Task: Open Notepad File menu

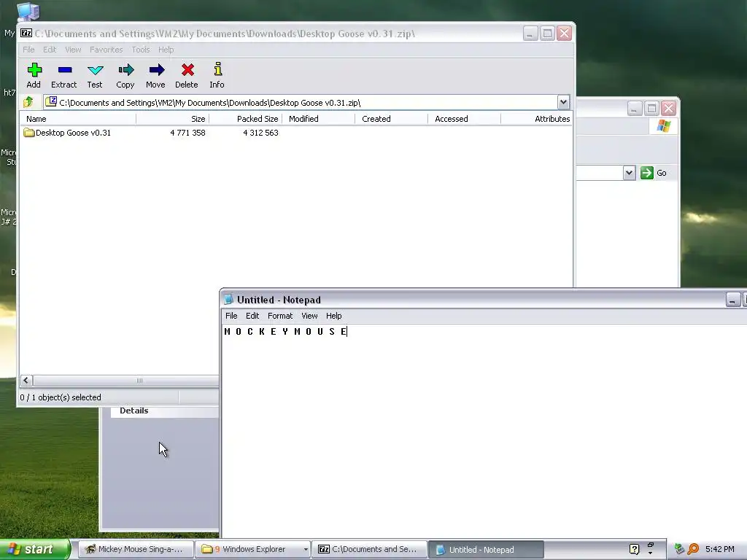Action: pyautogui.click(x=231, y=316)
